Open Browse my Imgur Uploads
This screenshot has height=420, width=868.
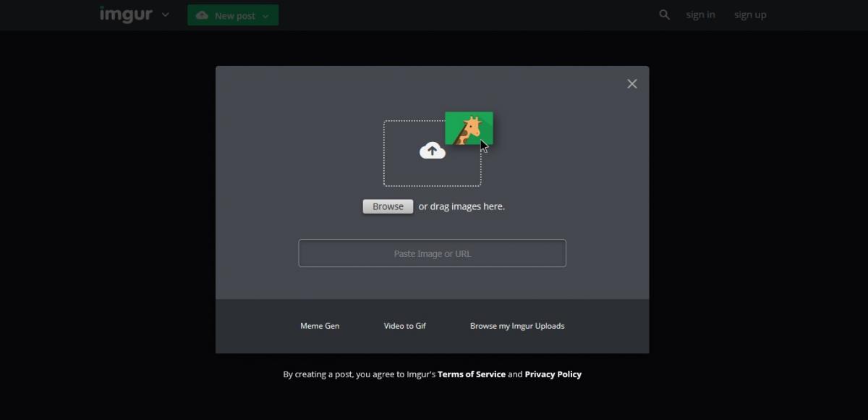pyautogui.click(x=517, y=326)
